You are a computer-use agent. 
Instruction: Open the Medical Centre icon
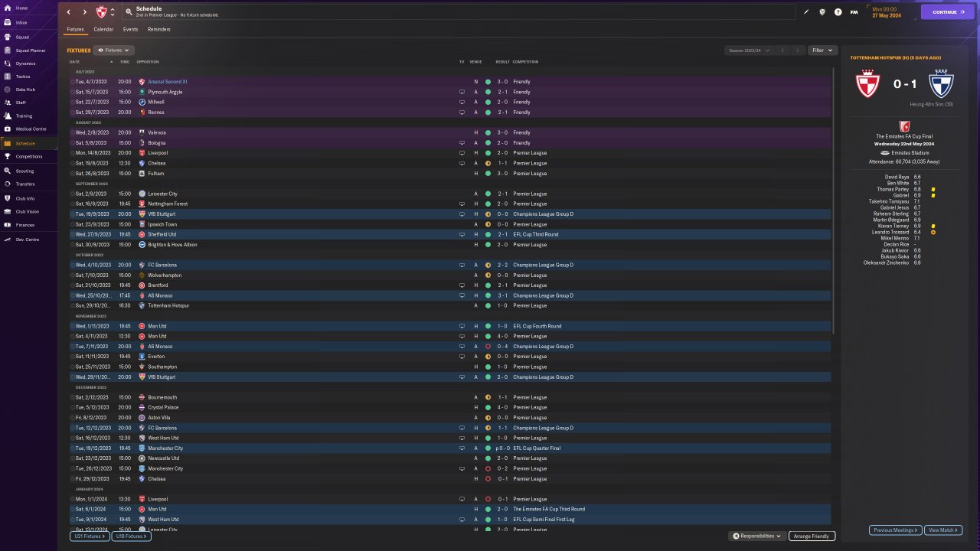7,129
